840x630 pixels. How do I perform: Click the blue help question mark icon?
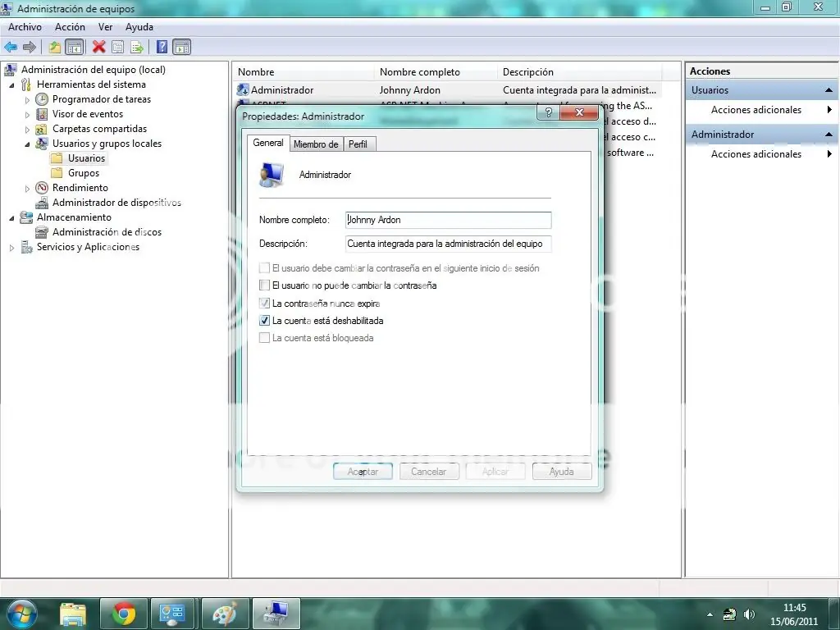click(162, 47)
